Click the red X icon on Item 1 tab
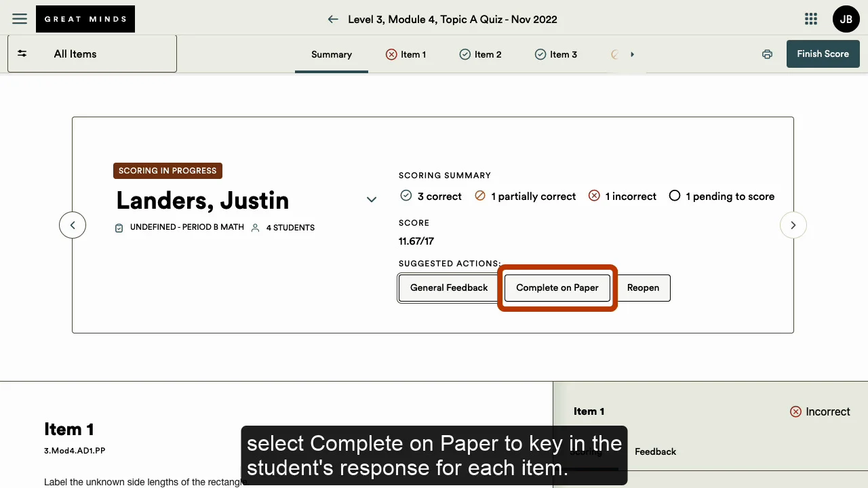 (x=391, y=54)
